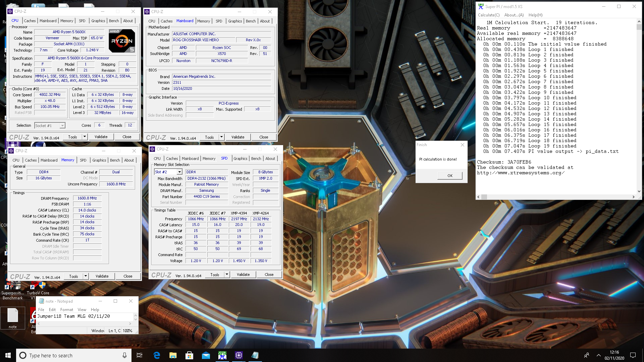Open the People icon in the system tray
The image size is (644, 362).
pos(587,355)
